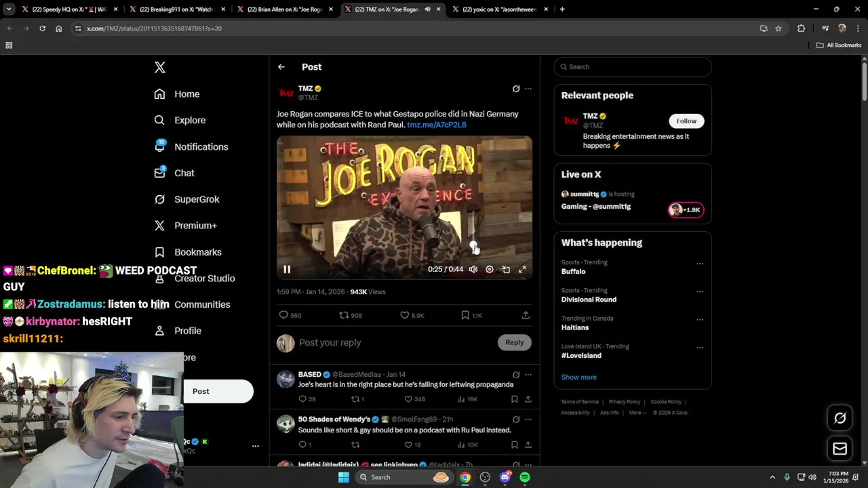Open Windows Start menu
This screenshot has height=488, width=868.
(344, 477)
